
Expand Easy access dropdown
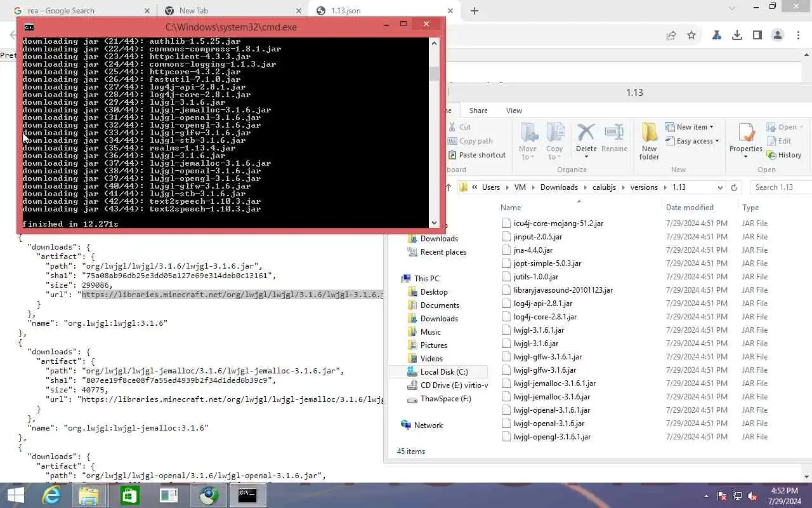[692, 141]
